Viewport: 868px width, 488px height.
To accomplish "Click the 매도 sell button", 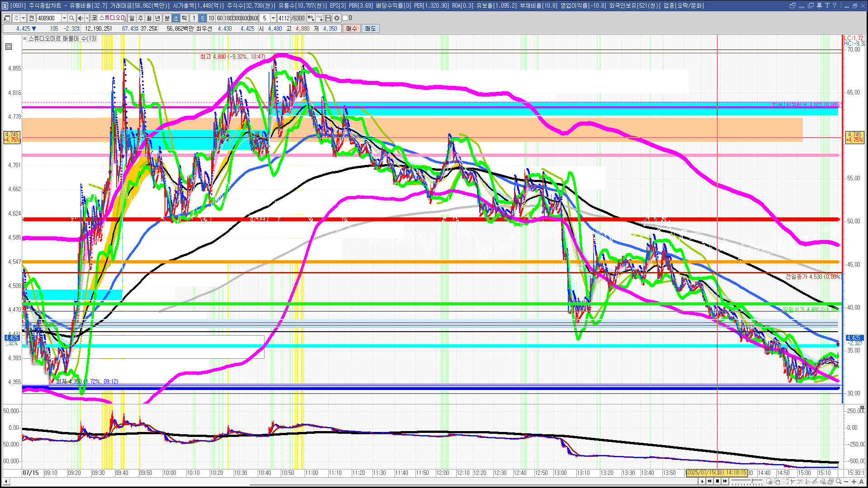I will pos(370,28).
